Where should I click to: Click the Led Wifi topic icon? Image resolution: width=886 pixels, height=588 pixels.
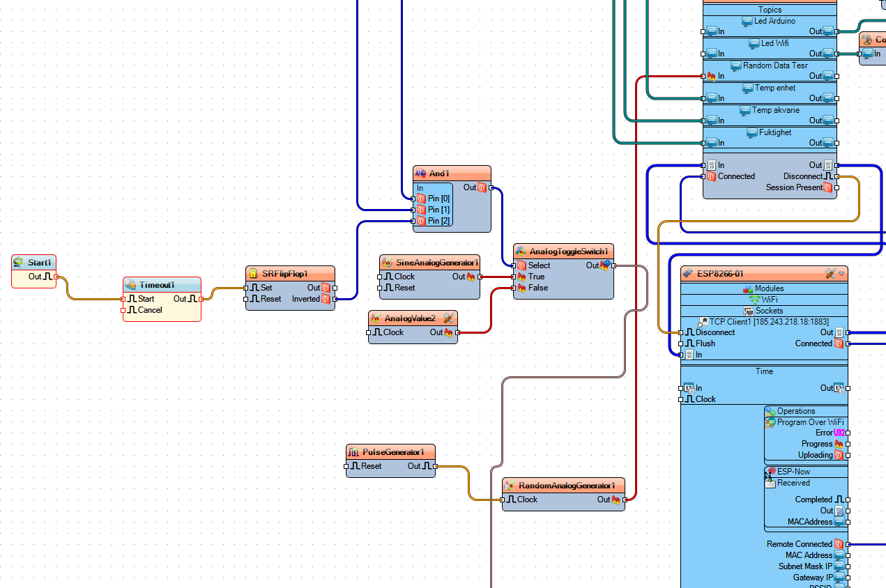[754, 43]
